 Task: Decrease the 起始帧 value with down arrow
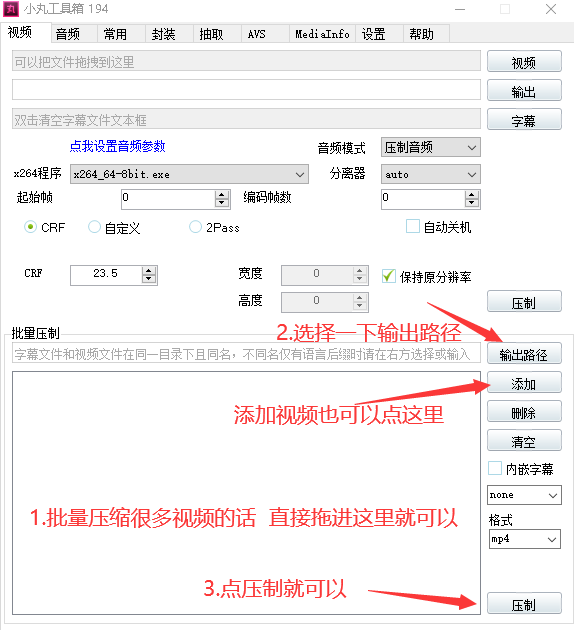(222, 203)
